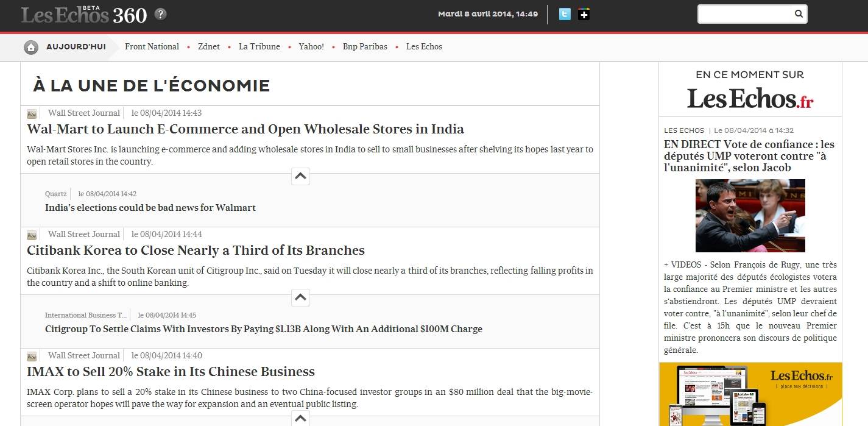Screen dimensions: 868x426
Task: Click the help question mark icon
Action: coord(160,14)
